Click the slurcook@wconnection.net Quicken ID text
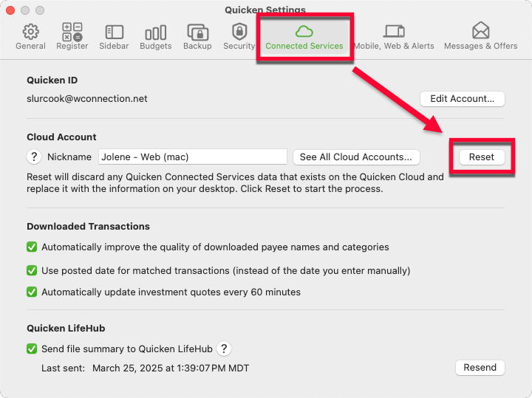The image size is (532, 398). point(87,99)
